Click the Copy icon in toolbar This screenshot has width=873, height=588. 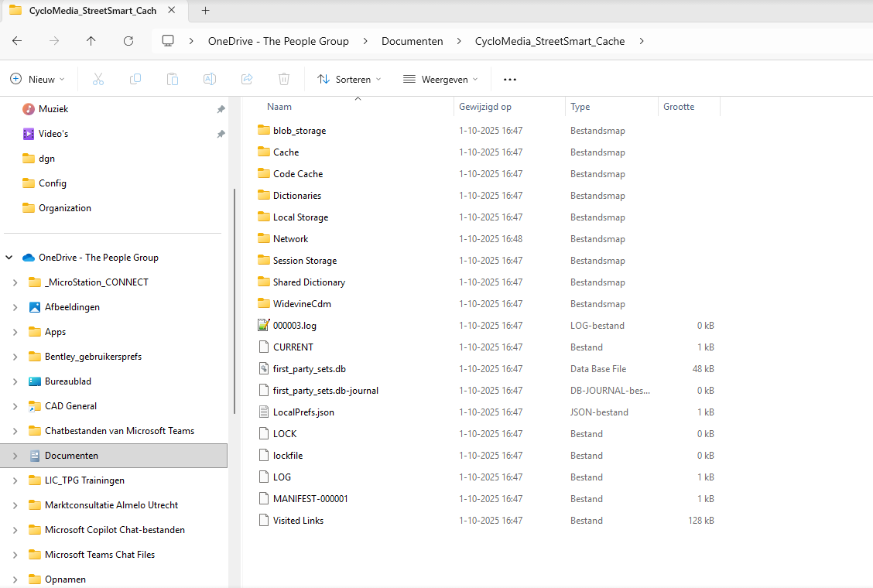pyautogui.click(x=135, y=79)
